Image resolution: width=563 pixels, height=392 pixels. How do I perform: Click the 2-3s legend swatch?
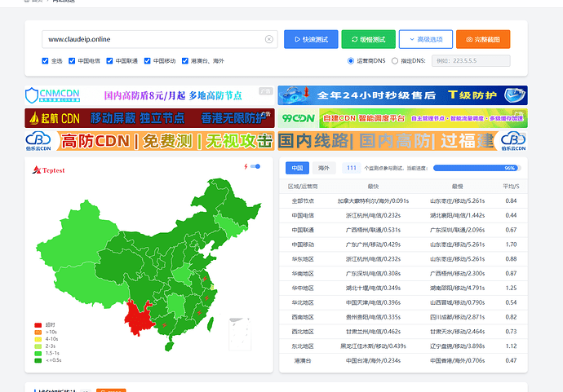(x=38, y=346)
